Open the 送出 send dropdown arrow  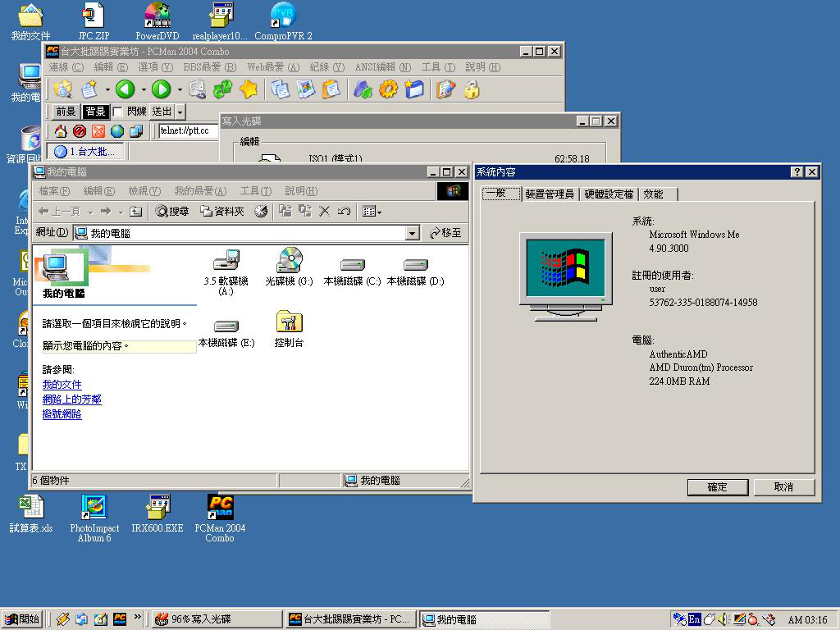point(180,112)
